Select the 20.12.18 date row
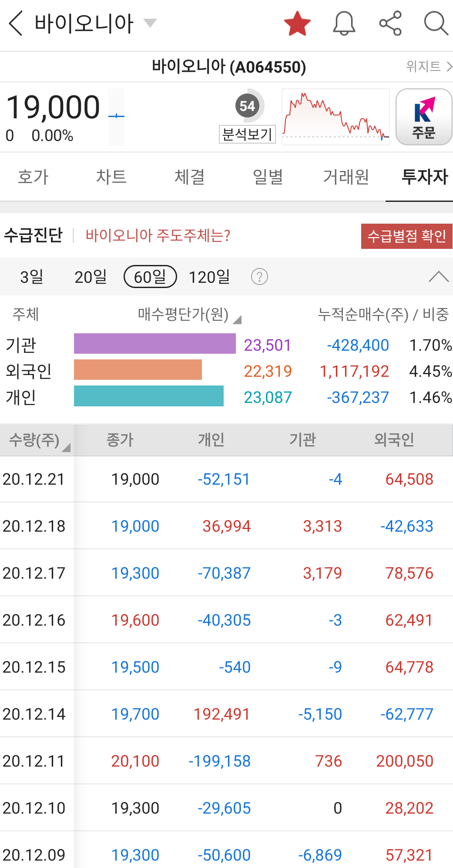This screenshot has height=868, width=453. (x=226, y=526)
